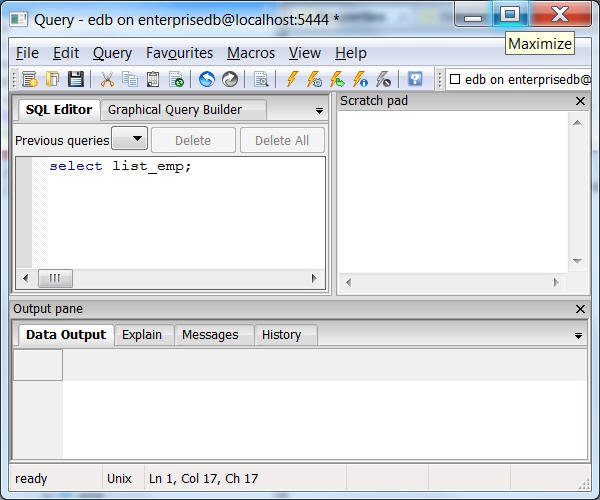Viewport: 600px width, 500px height.
Task: Open the Query menu
Action: (112, 53)
